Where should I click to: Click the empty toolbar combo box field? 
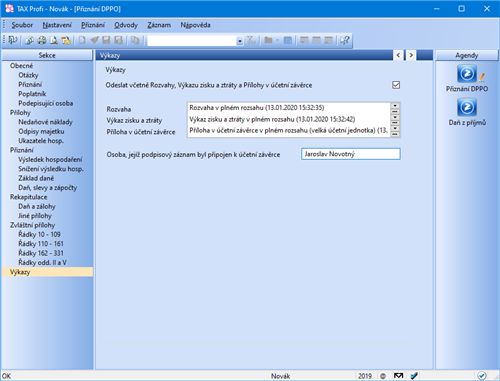192,41
